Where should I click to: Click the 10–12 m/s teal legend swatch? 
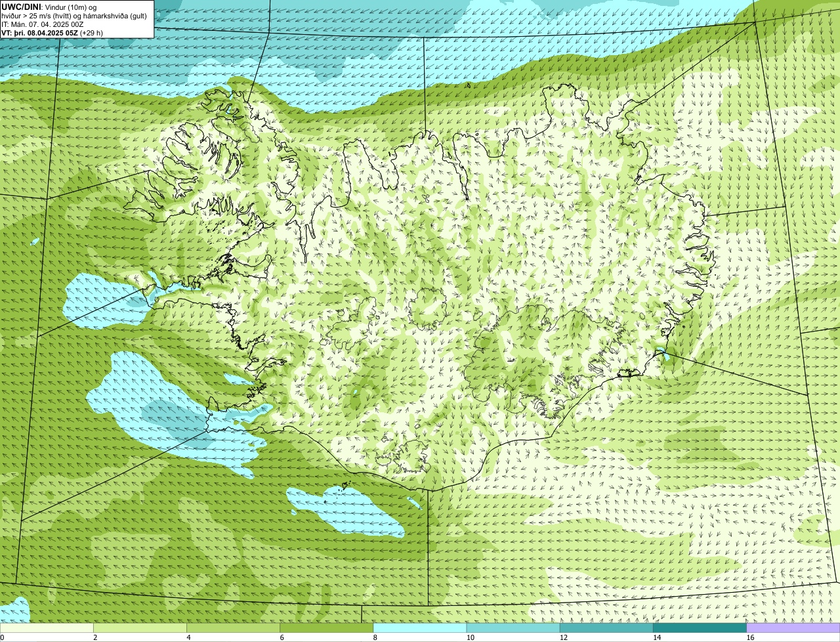coord(513,628)
